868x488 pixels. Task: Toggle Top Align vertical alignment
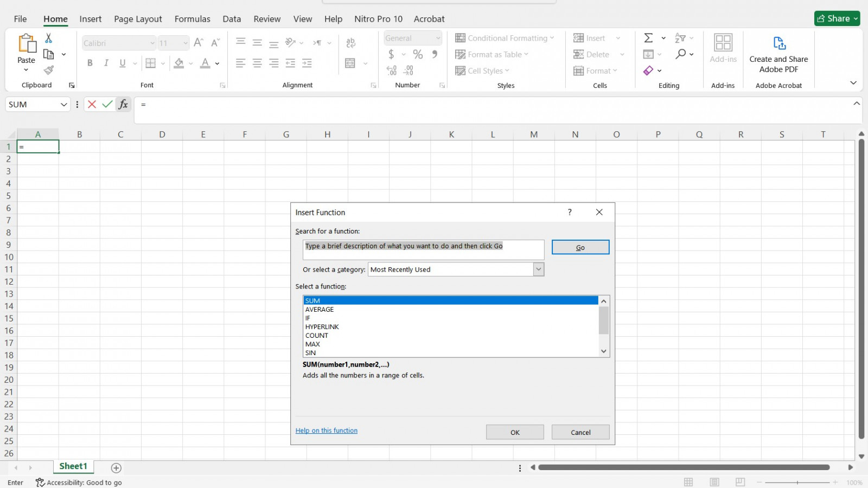click(x=241, y=42)
